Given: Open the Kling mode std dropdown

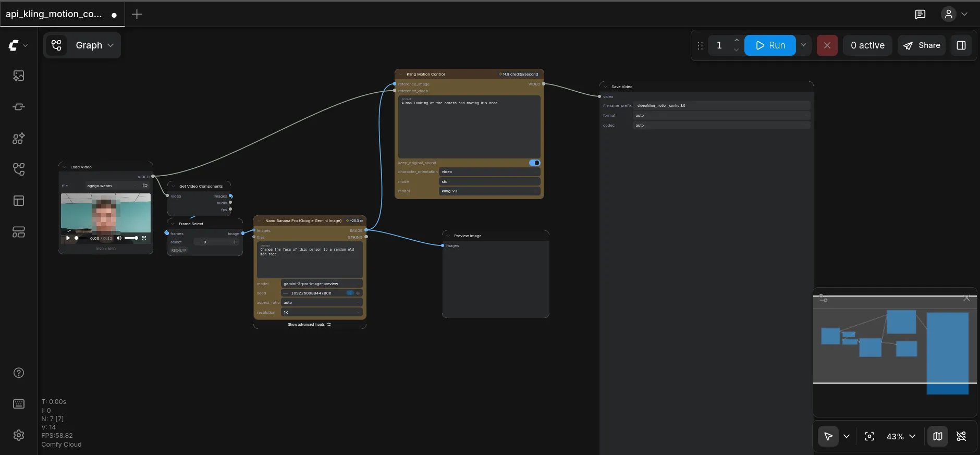Looking at the screenshot, I should 489,181.
